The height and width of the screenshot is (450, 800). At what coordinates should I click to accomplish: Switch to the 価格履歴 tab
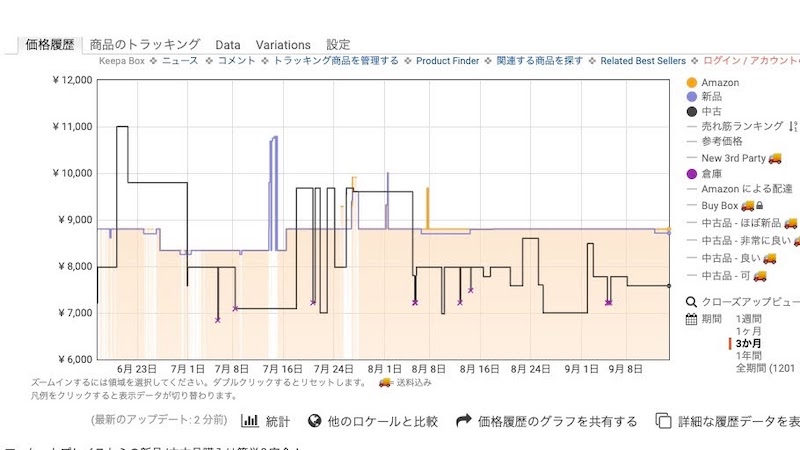pos(49,44)
